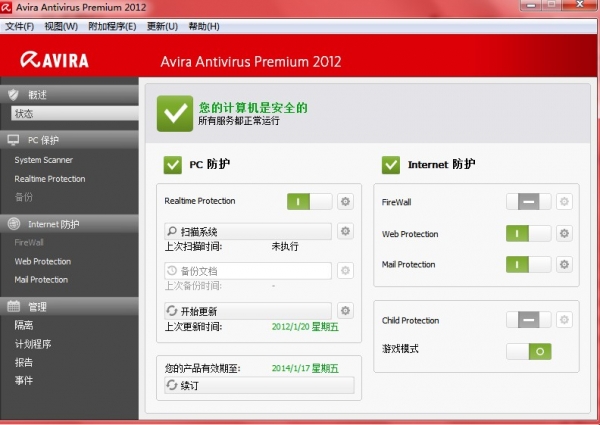600x425 pixels.
Task: Open System Scanner in sidebar
Action: coord(44,160)
